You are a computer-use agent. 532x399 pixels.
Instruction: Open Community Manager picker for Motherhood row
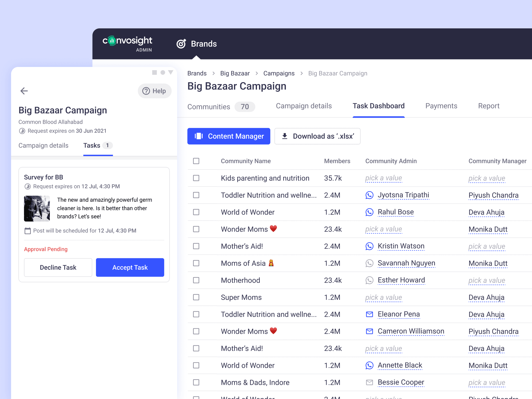tap(487, 280)
